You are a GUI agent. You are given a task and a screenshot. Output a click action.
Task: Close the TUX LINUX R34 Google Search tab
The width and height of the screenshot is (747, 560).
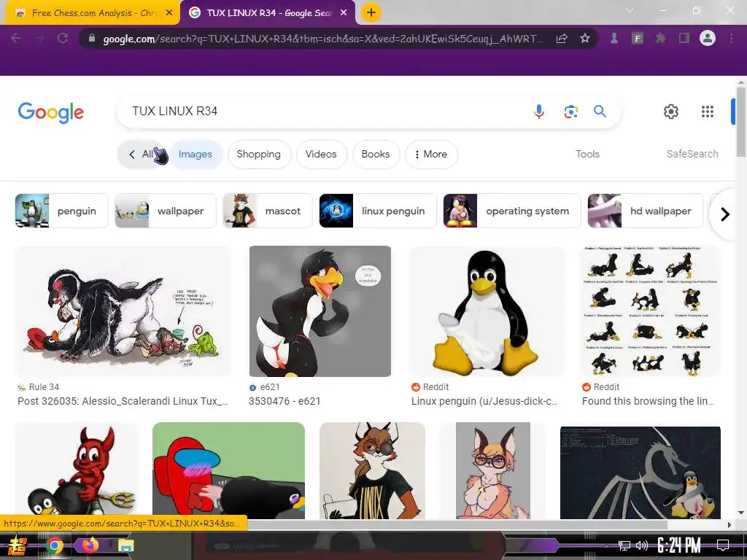(x=344, y=13)
